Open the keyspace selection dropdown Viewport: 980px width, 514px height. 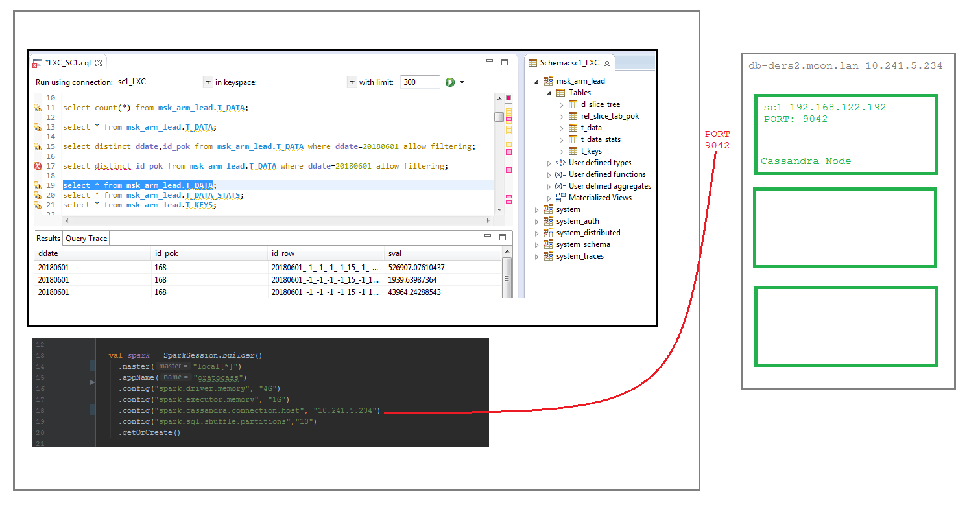tap(352, 82)
